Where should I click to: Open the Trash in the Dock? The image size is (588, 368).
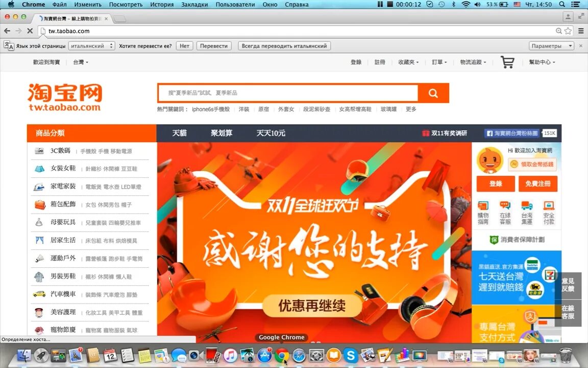click(x=566, y=355)
